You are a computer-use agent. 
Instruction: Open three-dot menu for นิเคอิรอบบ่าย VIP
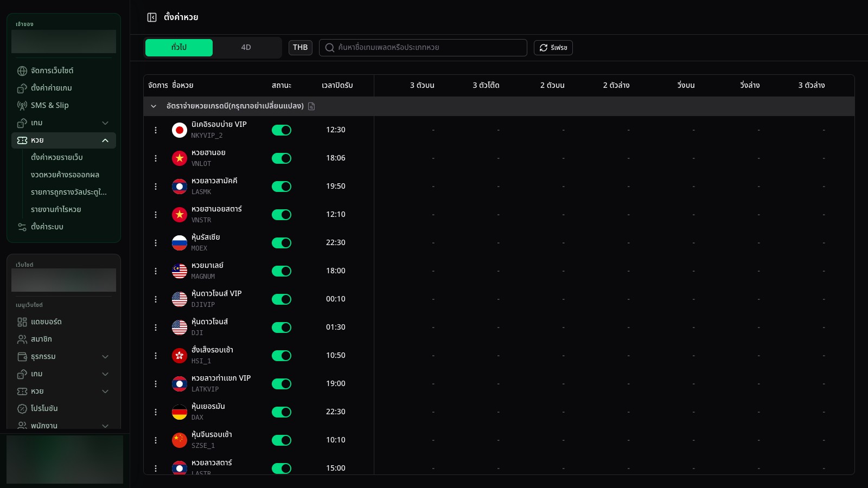tap(156, 130)
